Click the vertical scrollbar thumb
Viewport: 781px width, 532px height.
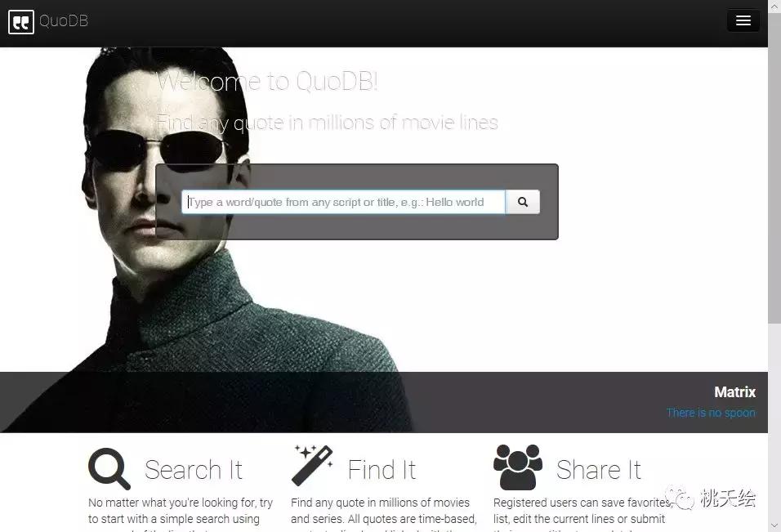(x=774, y=168)
